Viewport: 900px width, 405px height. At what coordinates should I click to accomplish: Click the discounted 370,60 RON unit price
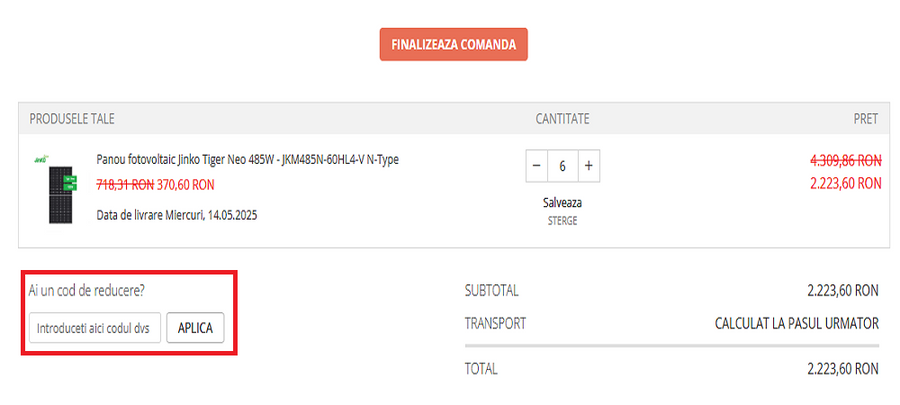[x=186, y=185]
